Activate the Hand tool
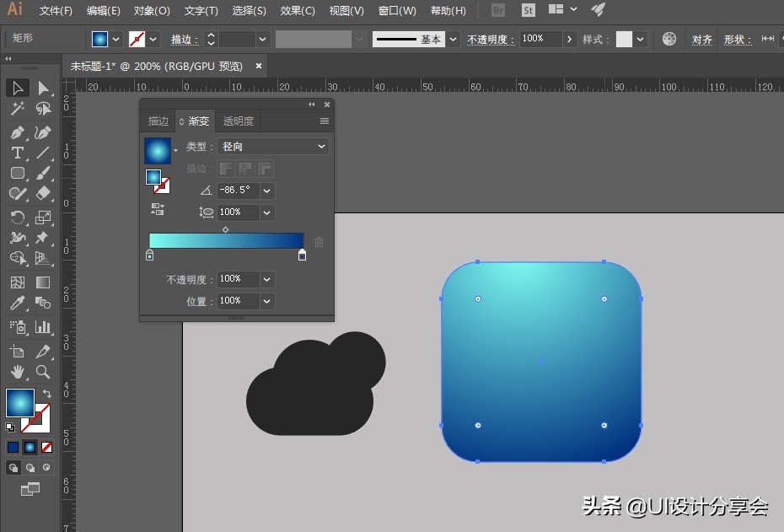The height and width of the screenshot is (532, 784). tap(19, 371)
